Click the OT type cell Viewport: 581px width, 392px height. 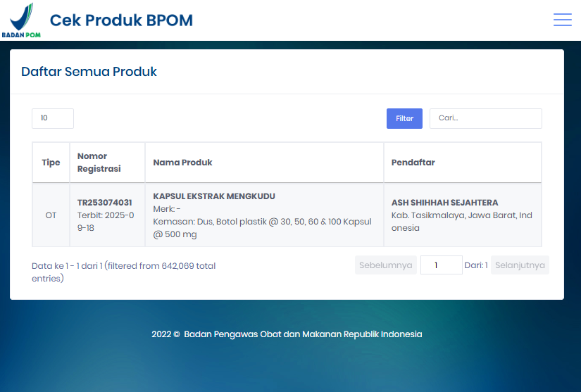point(51,215)
